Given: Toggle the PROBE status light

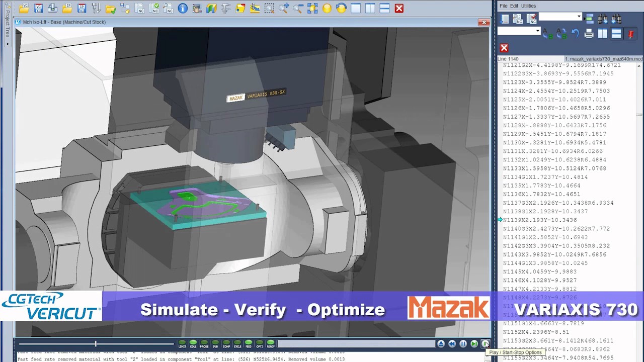Looking at the screenshot, I should click(x=204, y=343).
